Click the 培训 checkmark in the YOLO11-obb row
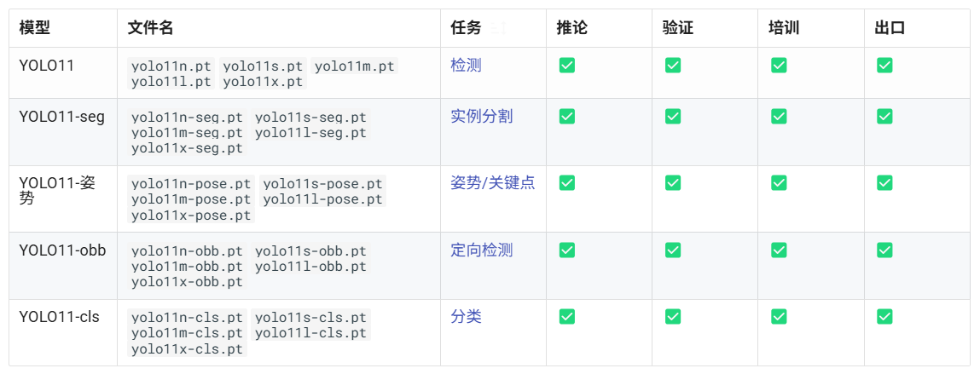 [779, 250]
